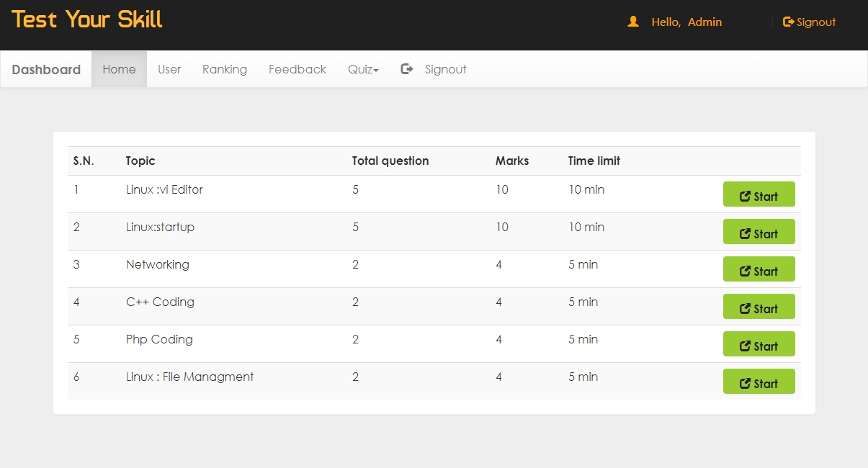Click the Test Your Skill logo title
This screenshot has height=468, width=868.
pyautogui.click(x=87, y=19)
